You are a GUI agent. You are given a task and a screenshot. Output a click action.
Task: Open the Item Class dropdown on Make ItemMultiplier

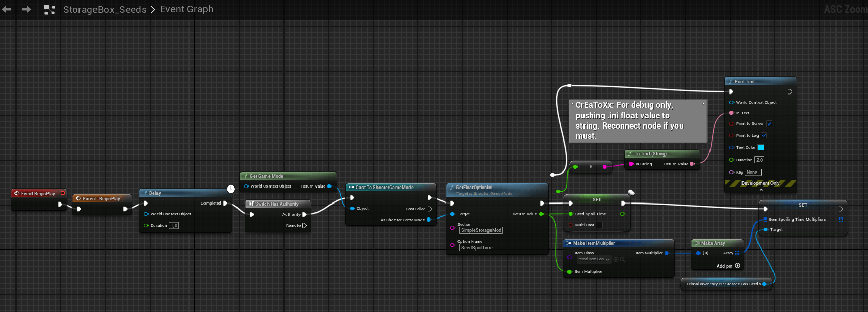(593, 259)
